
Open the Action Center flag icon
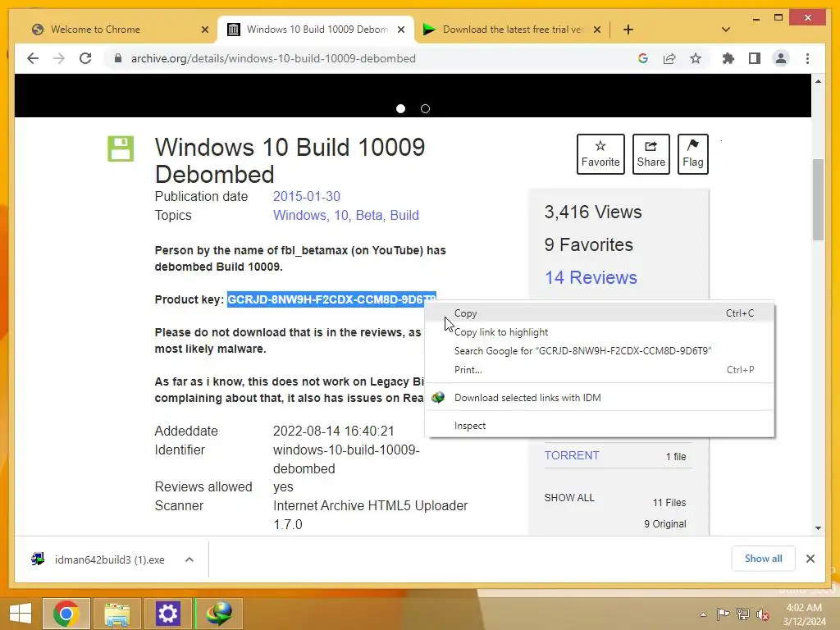724,614
